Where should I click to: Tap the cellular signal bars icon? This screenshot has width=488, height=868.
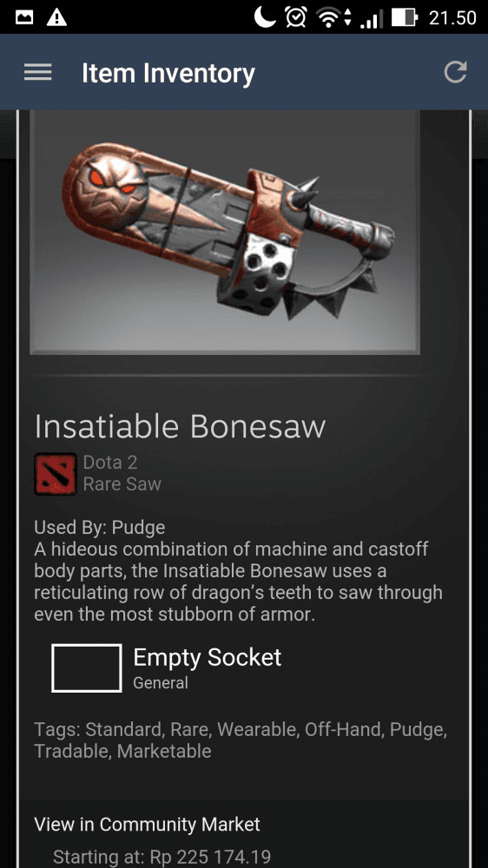371,19
